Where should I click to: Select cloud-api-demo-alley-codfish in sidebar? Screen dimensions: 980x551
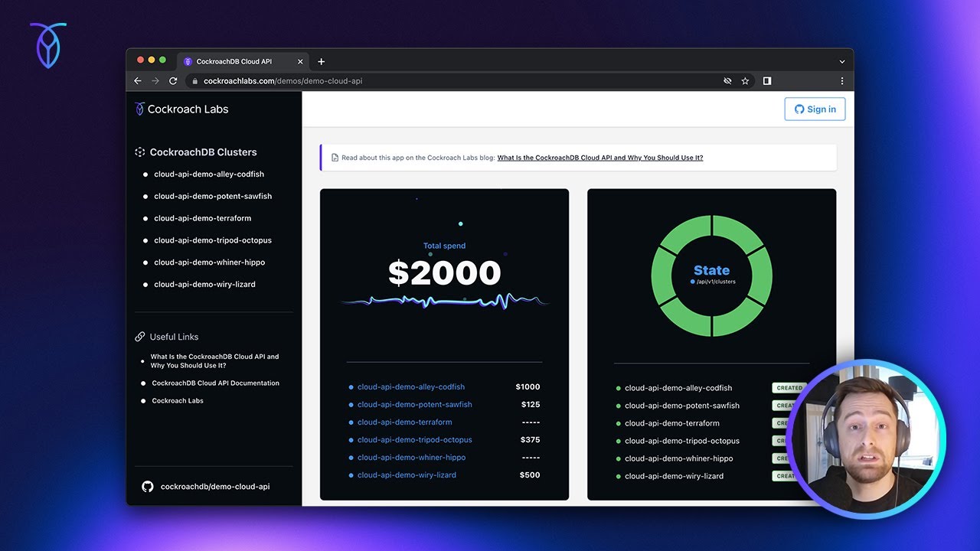[x=209, y=174]
